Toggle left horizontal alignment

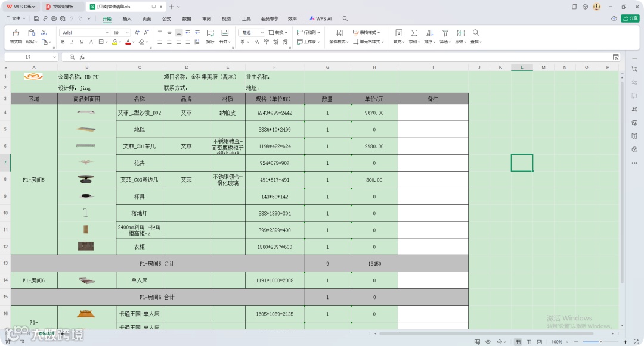pyautogui.click(x=160, y=42)
